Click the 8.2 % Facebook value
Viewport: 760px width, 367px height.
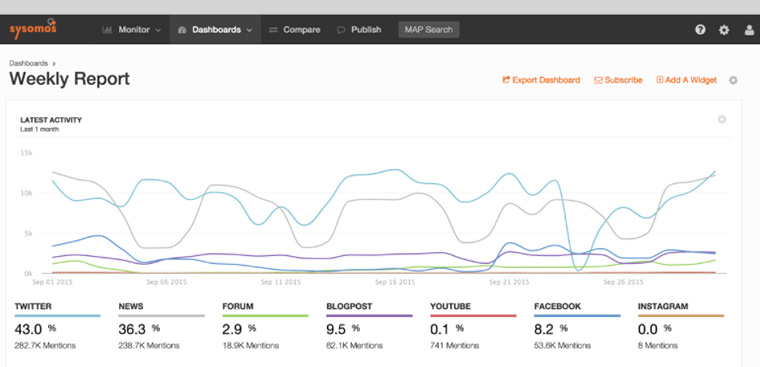click(551, 330)
